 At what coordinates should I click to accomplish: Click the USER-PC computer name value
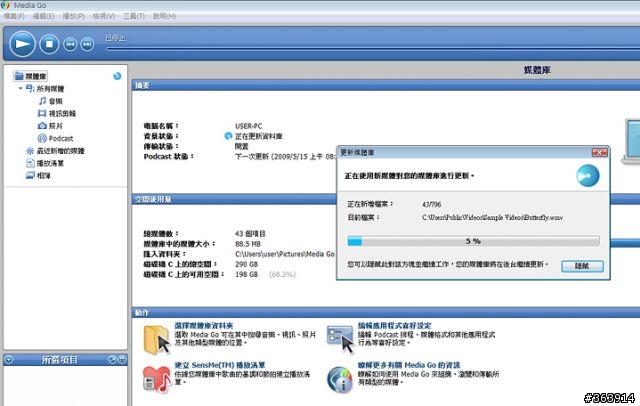tap(249, 126)
